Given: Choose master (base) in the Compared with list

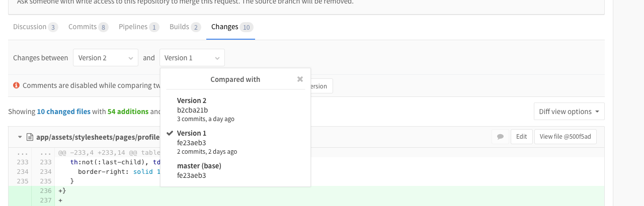Looking at the screenshot, I should [199, 170].
